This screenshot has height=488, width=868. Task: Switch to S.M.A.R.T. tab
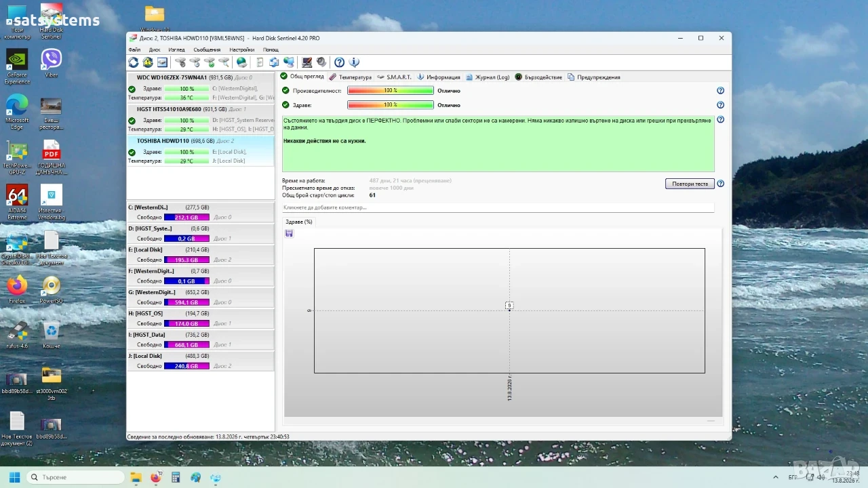pyautogui.click(x=394, y=77)
